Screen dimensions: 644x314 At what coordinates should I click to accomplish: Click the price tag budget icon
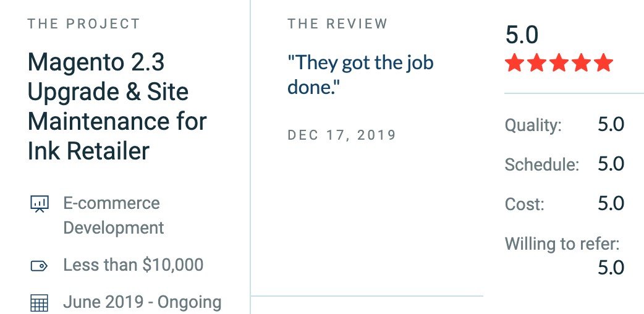tap(40, 266)
